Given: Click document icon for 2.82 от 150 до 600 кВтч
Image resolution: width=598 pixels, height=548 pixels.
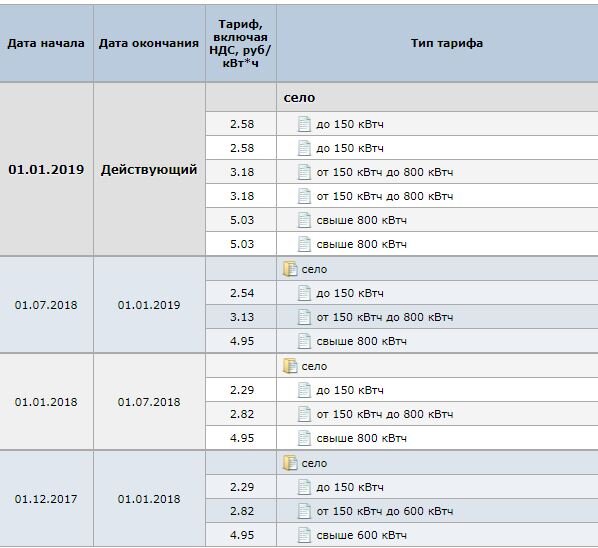Looking at the screenshot, I should [304, 511].
